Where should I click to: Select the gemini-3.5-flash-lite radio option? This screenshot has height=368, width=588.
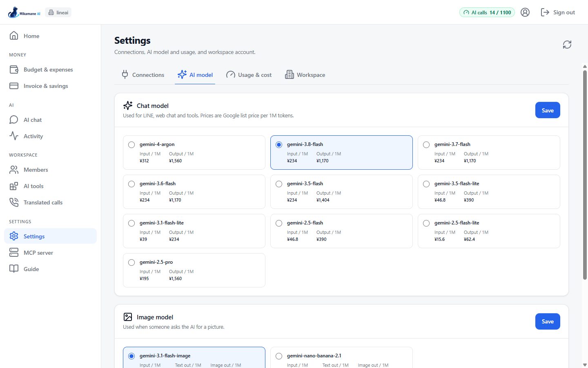pyautogui.click(x=426, y=184)
